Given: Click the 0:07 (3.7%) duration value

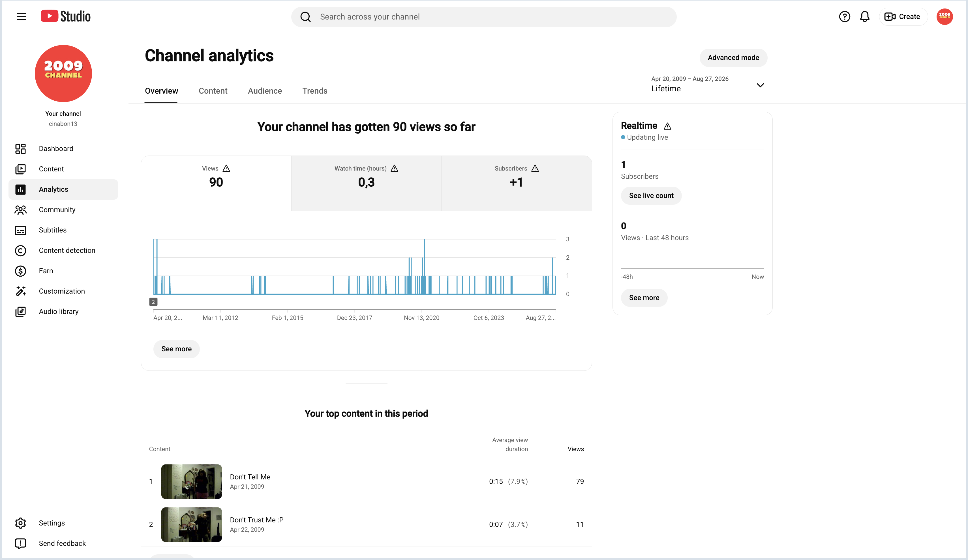Looking at the screenshot, I should click(508, 524).
